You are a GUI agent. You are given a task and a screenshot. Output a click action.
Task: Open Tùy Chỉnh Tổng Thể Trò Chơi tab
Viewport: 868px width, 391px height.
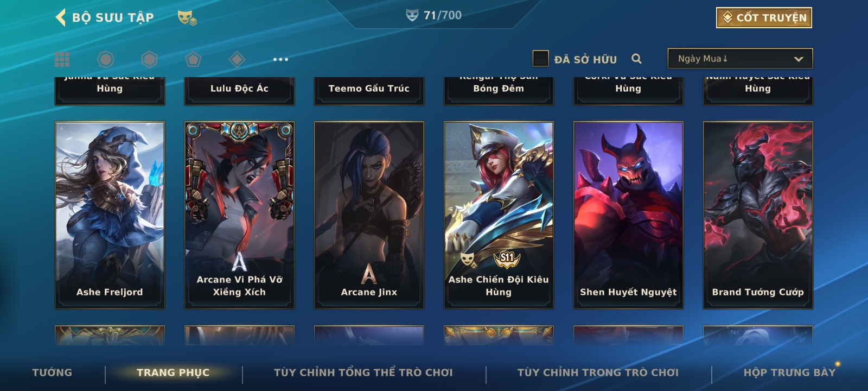[363, 373]
